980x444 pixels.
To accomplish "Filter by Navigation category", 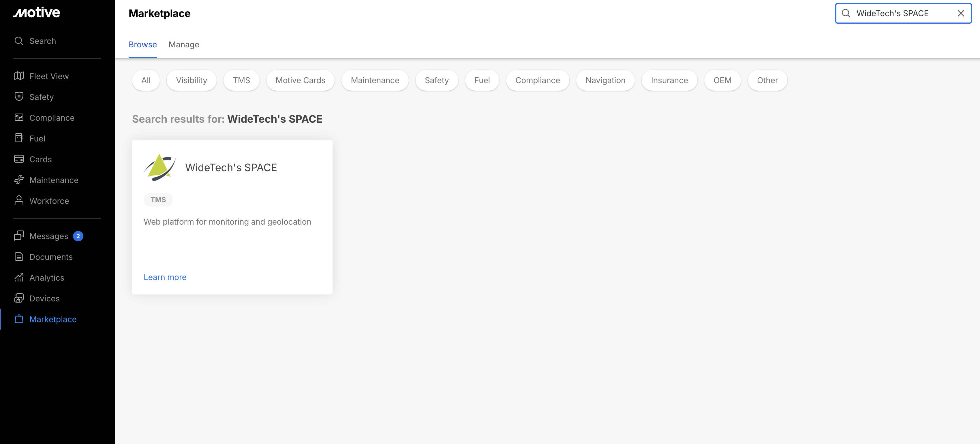I will [x=605, y=80].
